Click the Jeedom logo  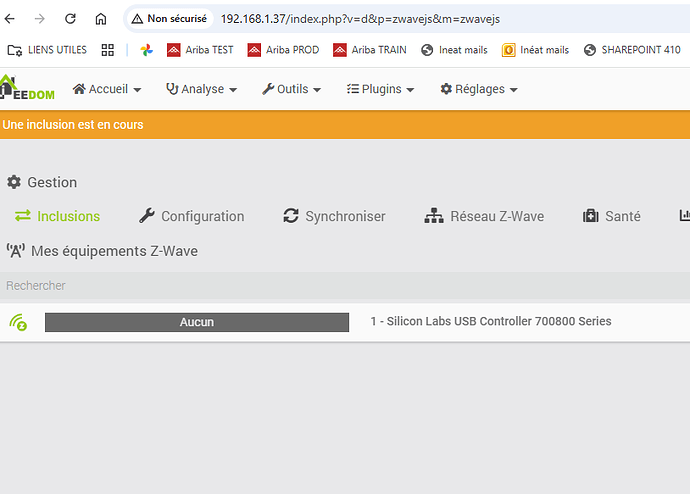[27, 89]
